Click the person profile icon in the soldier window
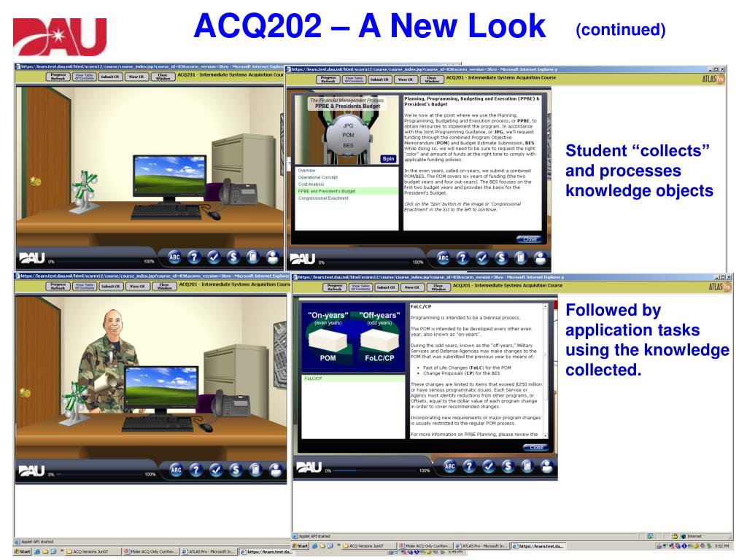The width and height of the screenshot is (747, 560). (275, 470)
